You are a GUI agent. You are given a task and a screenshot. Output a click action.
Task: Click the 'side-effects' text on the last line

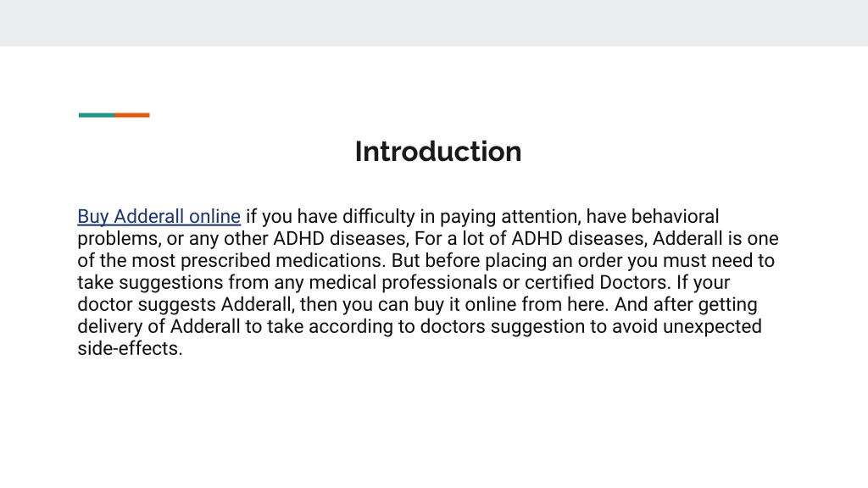coord(130,348)
